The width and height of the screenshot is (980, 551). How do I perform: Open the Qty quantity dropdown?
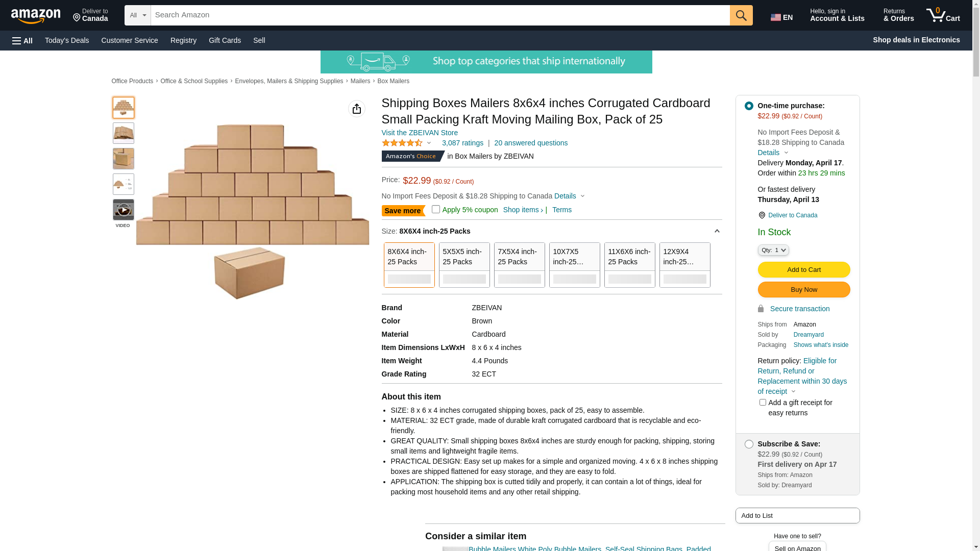pyautogui.click(x=773, y=250)
